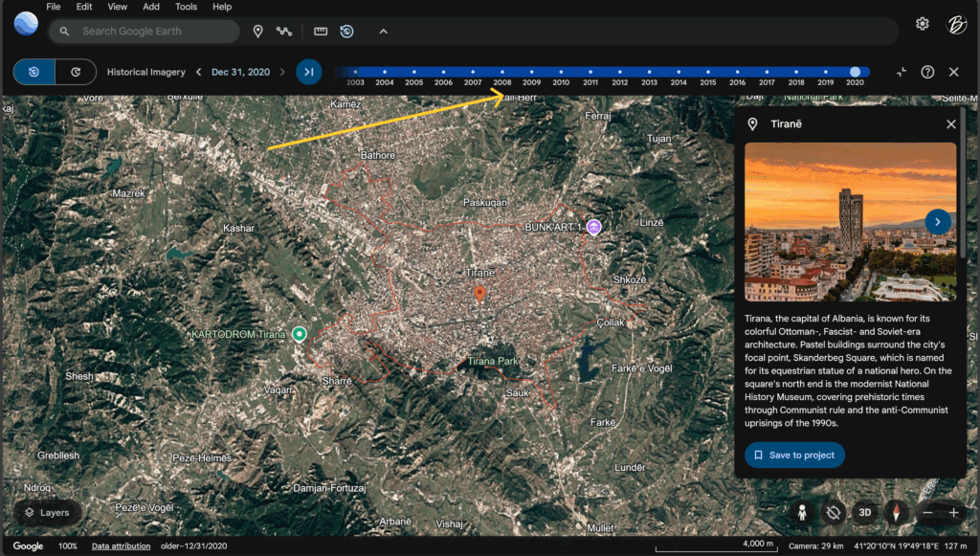This screenshot has height=556, width=980.
Task: Click the Tiranë skyline photo
Action: [x=850, y=222]
